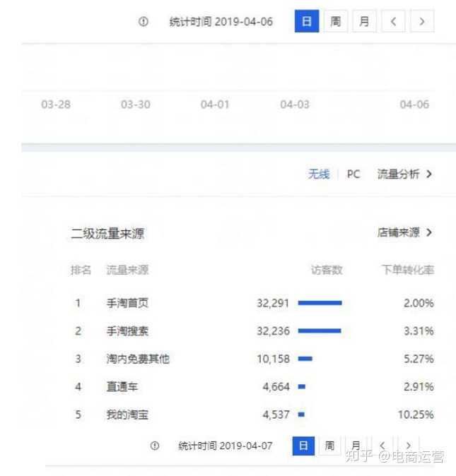456x476 pixels.
Task: Open the 直通车 traffic source
Action: pos(122,386)
